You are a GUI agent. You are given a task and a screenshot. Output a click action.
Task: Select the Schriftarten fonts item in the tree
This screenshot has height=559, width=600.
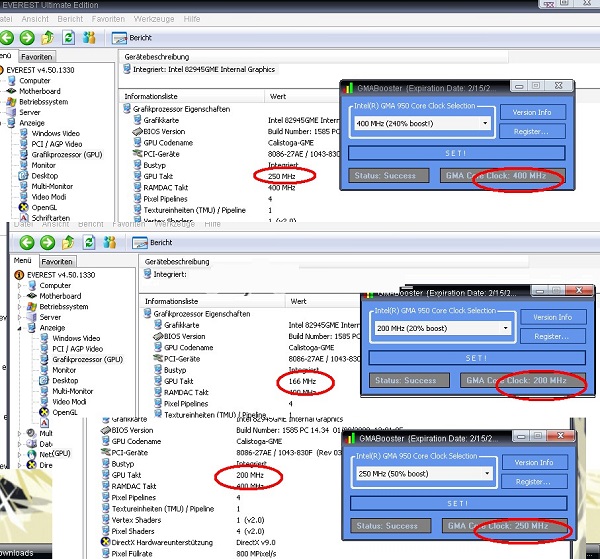[x=50, y=217]
